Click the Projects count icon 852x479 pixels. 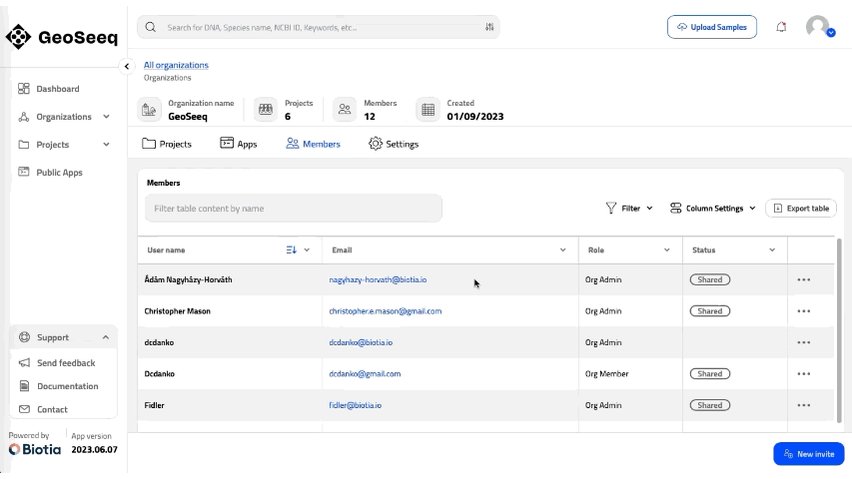click(x=265, y=110)
